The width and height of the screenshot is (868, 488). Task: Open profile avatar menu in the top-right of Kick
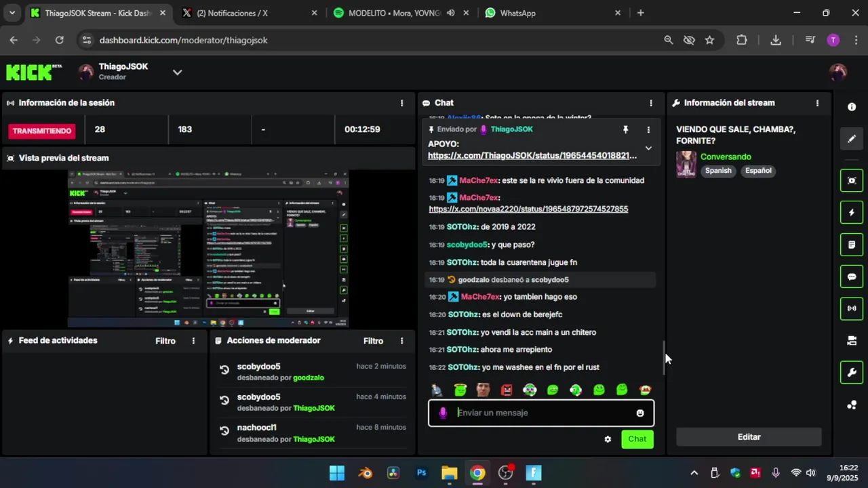[x=838, y=72]
